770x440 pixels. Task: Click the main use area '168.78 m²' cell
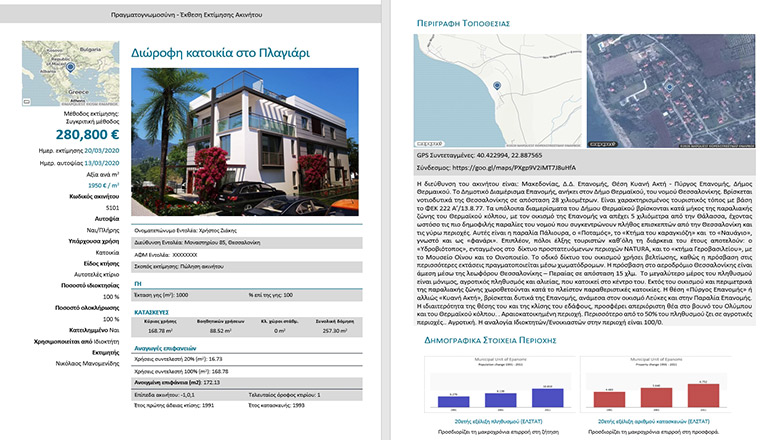[x=160, y=331]
